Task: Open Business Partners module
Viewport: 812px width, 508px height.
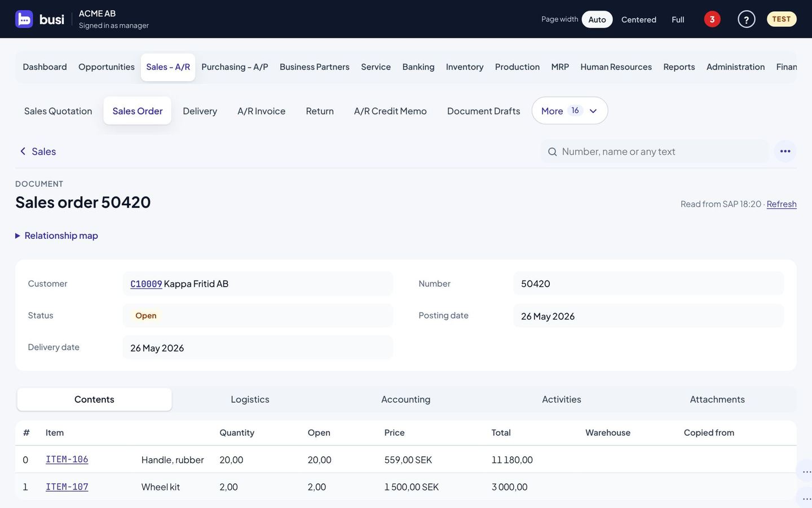Action: (315, 67)
